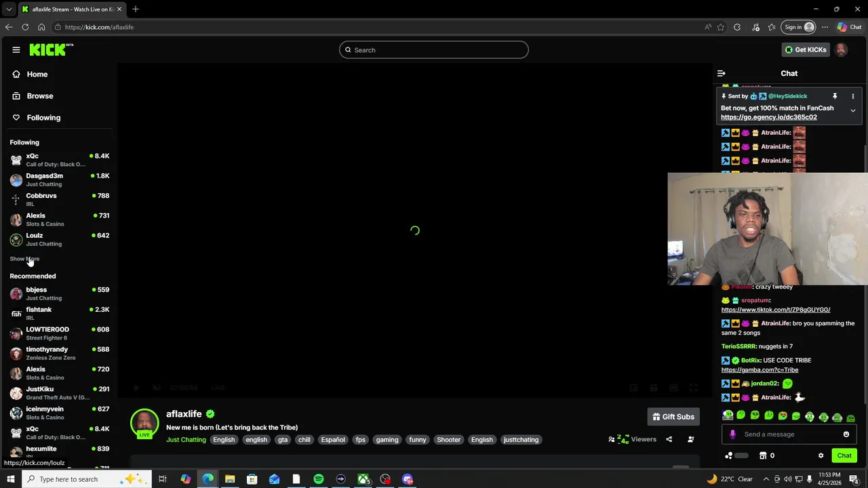Click the browser address bar URL
This screenshot has height=488, width=868.
[99, 27]
